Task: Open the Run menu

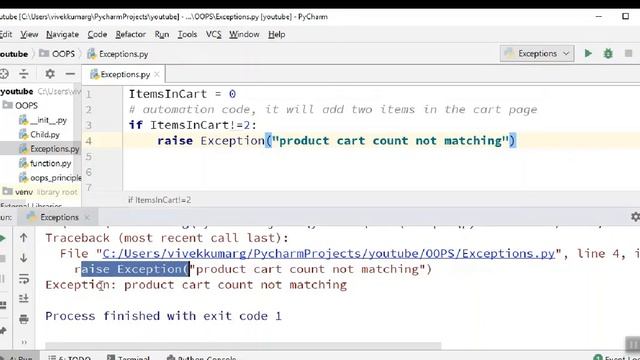Action: (162, 35)
